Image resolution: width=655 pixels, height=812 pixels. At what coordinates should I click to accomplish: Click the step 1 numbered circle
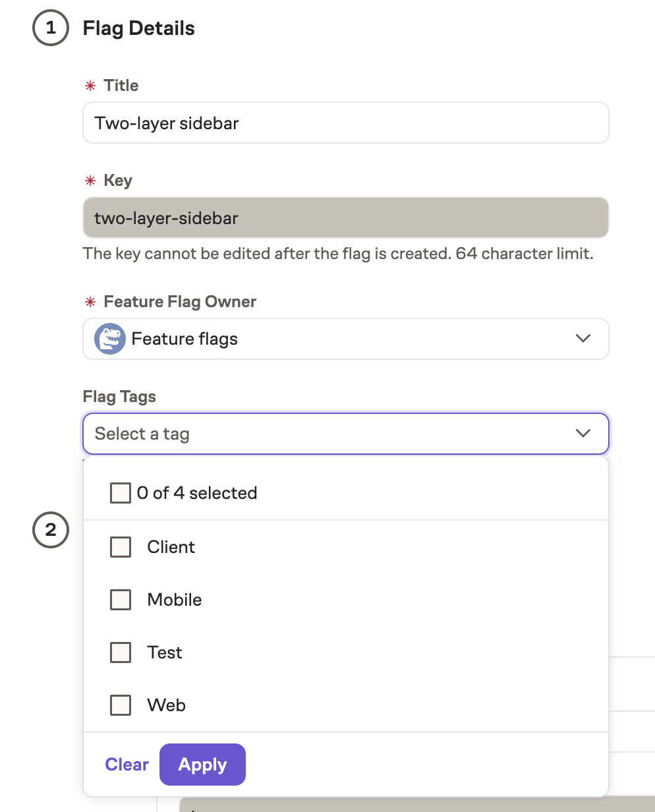[50, 28]
